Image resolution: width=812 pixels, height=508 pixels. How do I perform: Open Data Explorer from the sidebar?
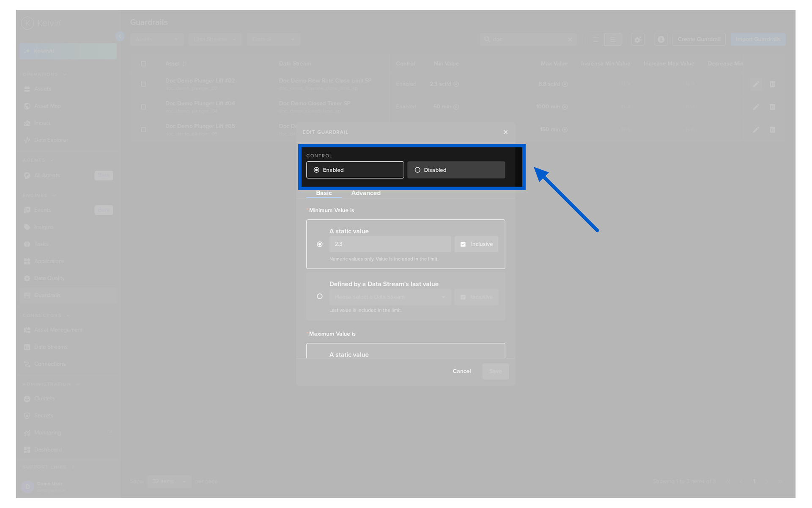[51, 140]
